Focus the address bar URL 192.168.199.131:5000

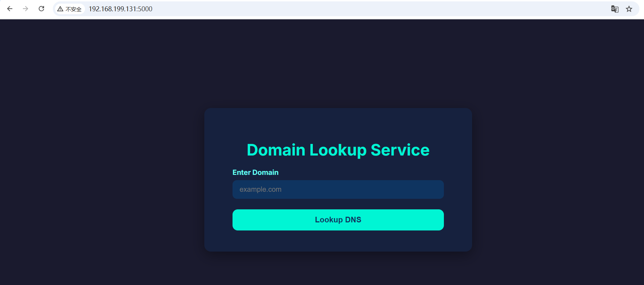point(120,9)
